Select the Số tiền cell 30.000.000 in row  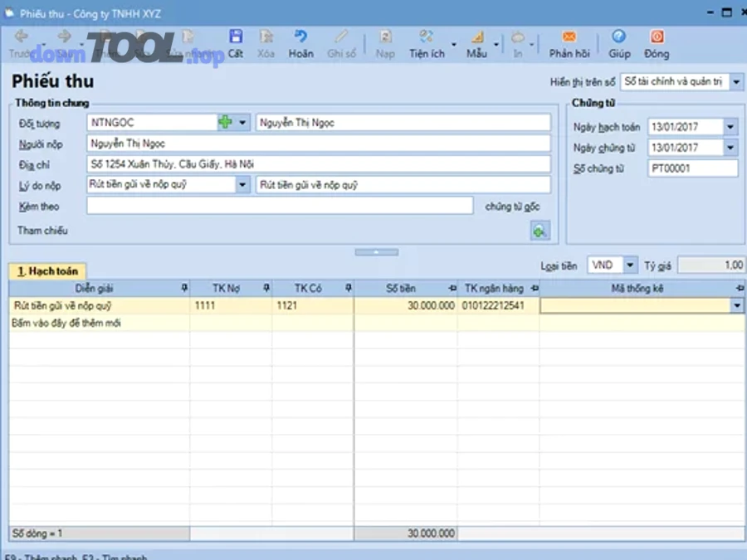406,305
